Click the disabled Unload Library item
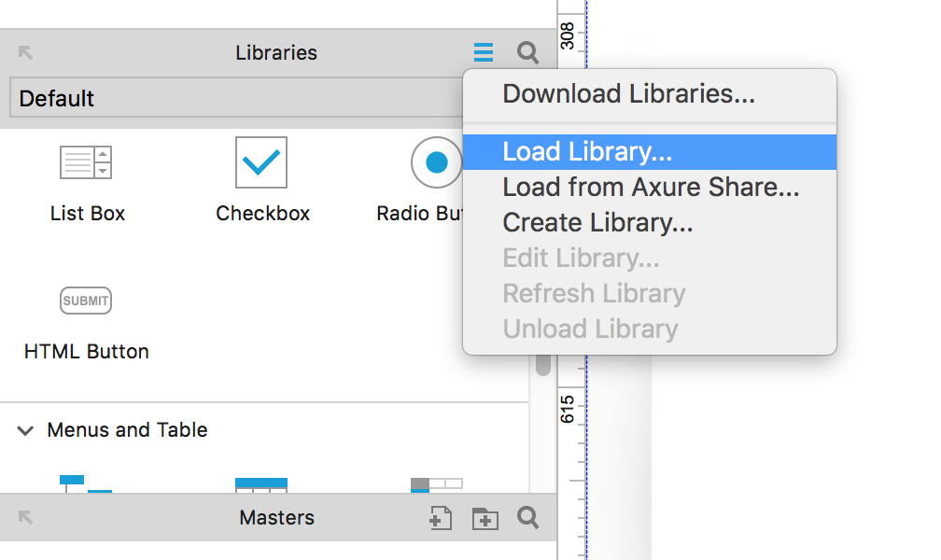 (x=650, y=329)
